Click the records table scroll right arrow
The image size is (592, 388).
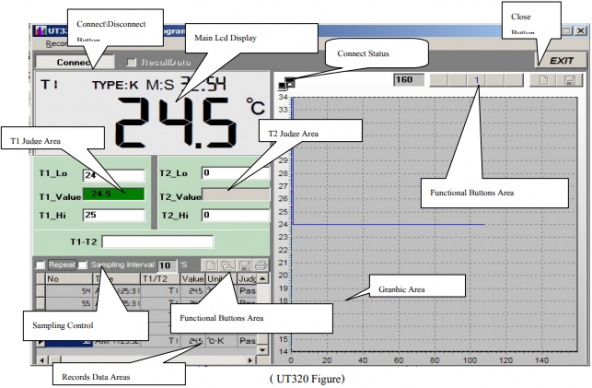250,360
